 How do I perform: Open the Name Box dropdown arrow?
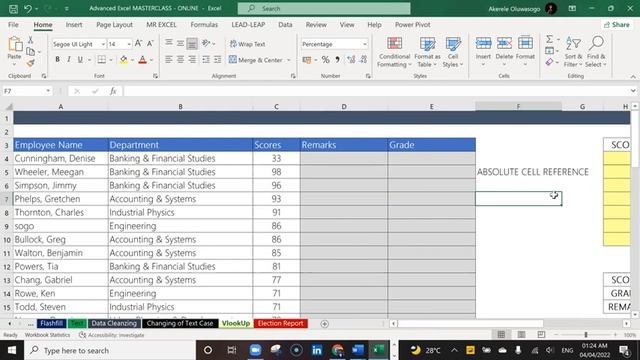(x=48, y=91)
